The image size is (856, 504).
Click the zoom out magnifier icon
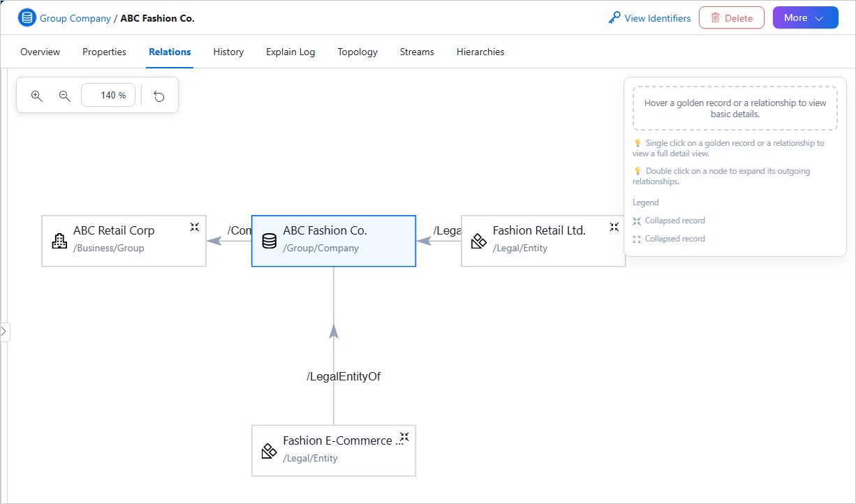(65, 96)
